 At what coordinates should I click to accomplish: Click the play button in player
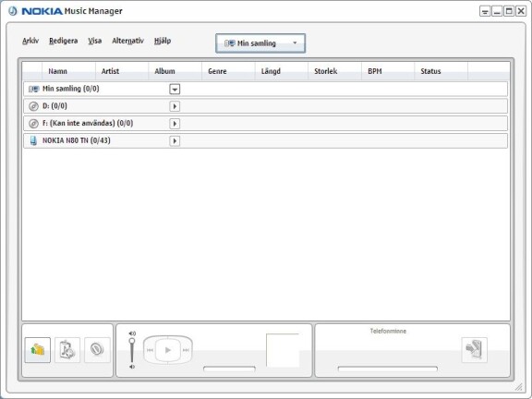pos(167,350)
